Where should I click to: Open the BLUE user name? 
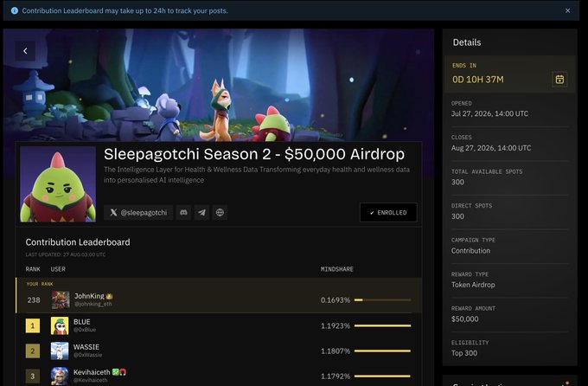tap(82, 322)
